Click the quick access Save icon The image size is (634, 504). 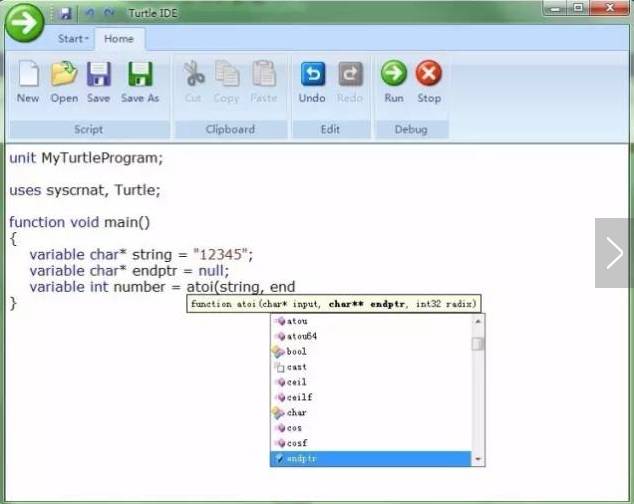coord(65,14)
